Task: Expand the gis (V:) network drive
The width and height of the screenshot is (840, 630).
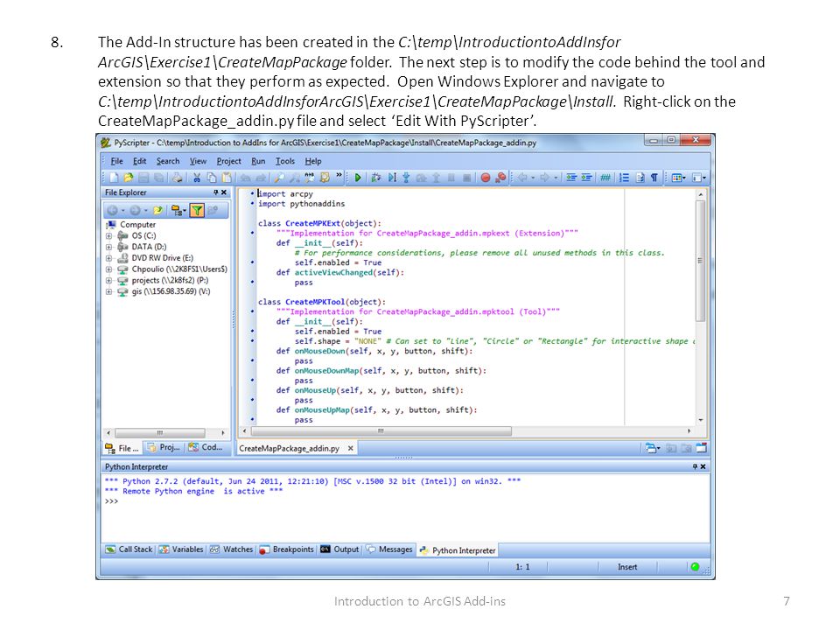Action: 108,292
